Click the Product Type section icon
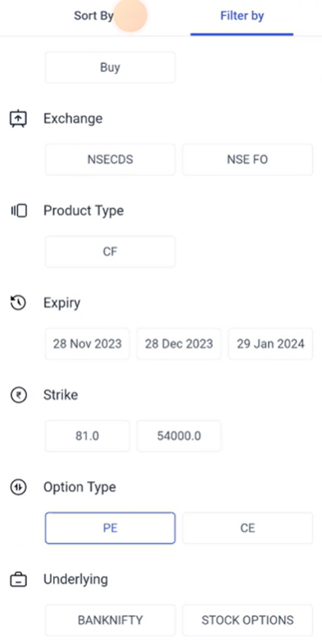 coord(19,211)
